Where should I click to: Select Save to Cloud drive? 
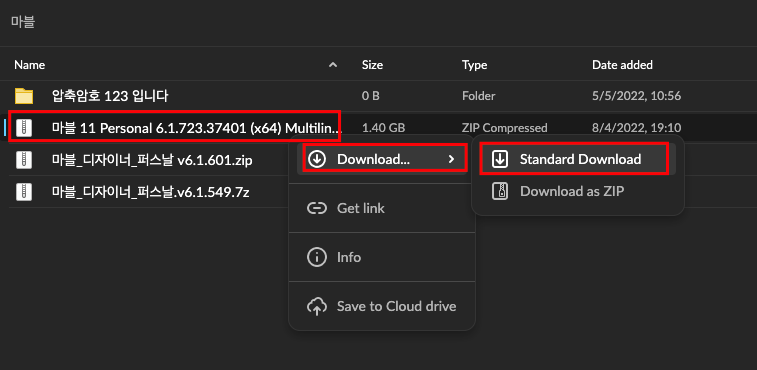381,306
